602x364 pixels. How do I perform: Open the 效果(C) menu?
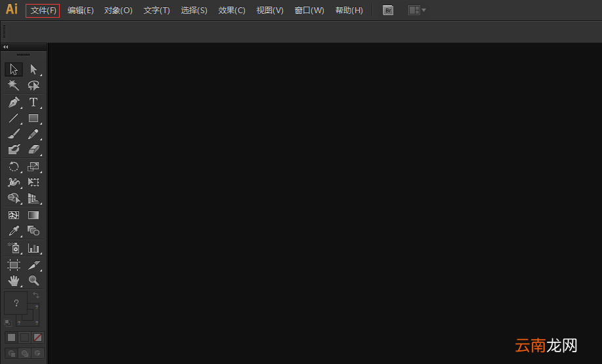232,10
